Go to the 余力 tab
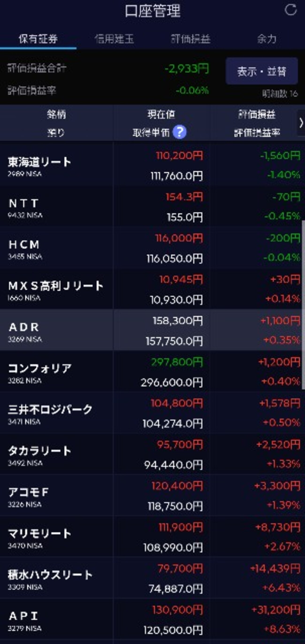 (267, 39)
